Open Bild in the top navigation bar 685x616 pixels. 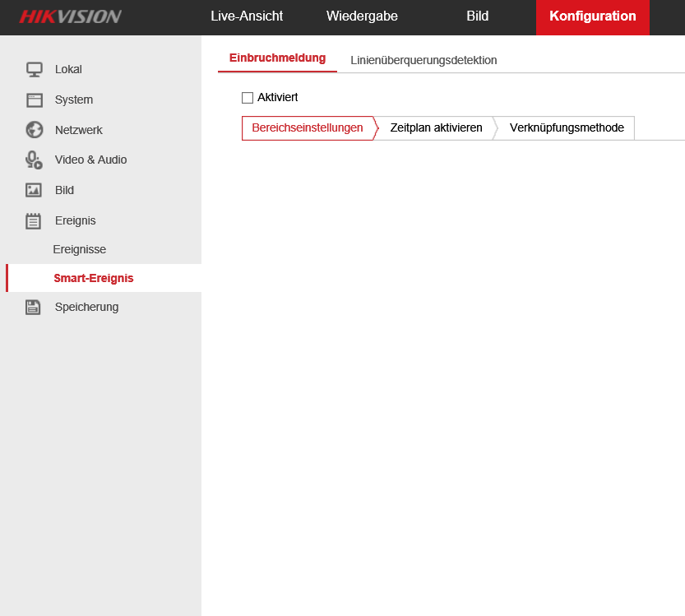click(x=477, y=16)
